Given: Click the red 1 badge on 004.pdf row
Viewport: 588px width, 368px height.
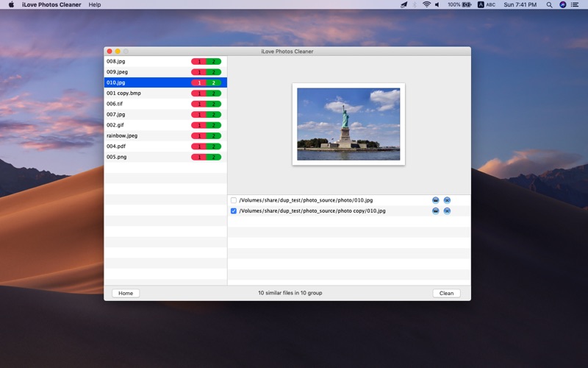Looking at the screenshot, I should pyautogui.click(x=199, y=146).
